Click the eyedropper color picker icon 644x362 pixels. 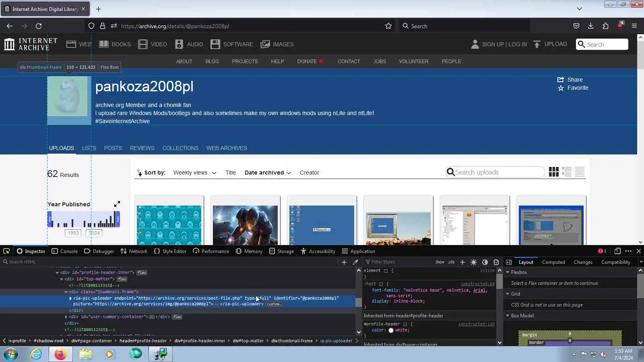pos(355,262)
